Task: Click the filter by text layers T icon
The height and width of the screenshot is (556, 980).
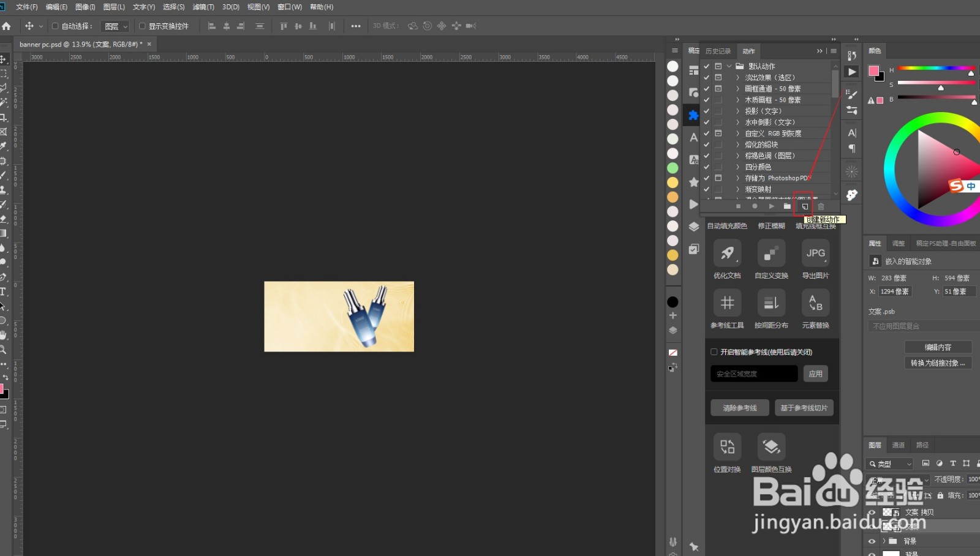Action: pyautogui.click(x=952, y=464)
